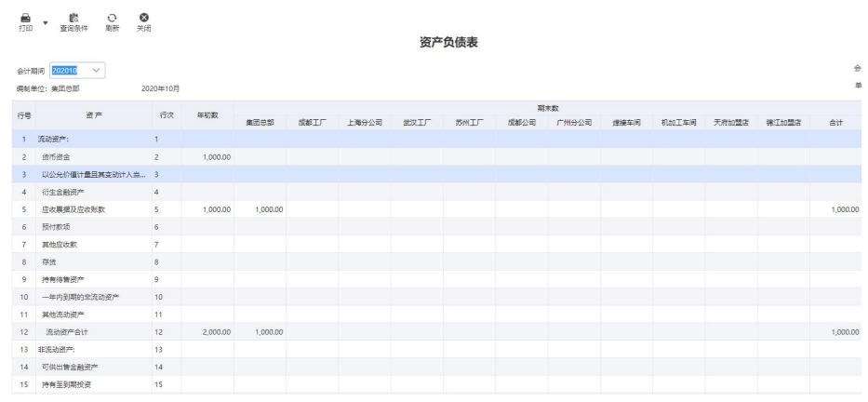This screenshot has height=402, width=868.
Task: Click the 打印 (Print) icon
Action: click(x=24, y=19)
